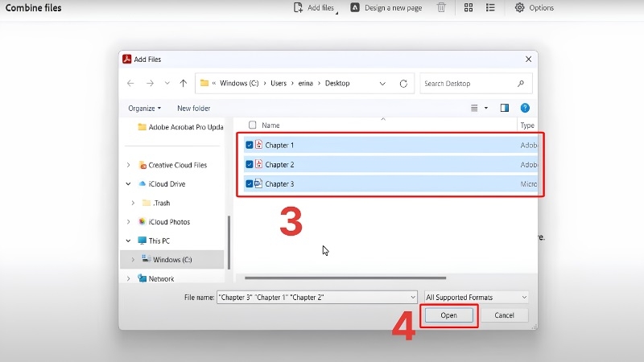The width and height of the screenshot is (644, 362).
Task: Click the change view layout icon
Action: [x=474, y=108]
